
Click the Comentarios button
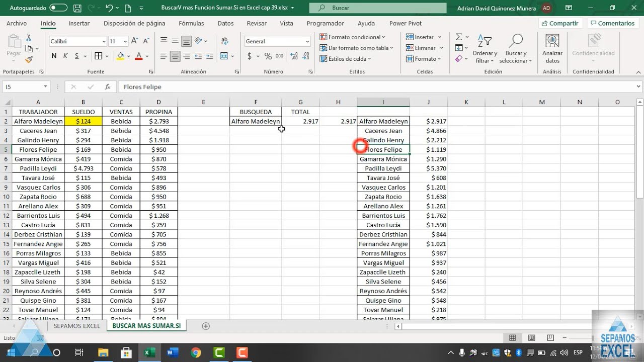click(612, 23)
